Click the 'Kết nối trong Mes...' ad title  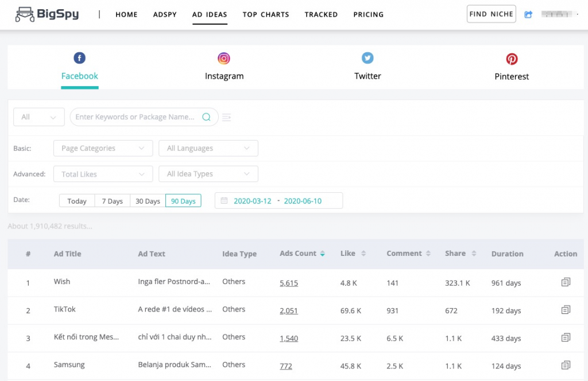pos(86,337)
